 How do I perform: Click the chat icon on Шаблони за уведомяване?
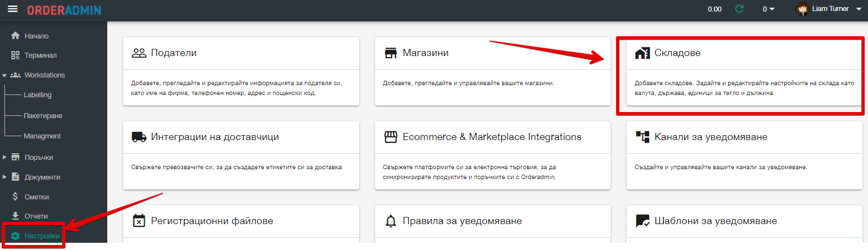pos(642,221)
